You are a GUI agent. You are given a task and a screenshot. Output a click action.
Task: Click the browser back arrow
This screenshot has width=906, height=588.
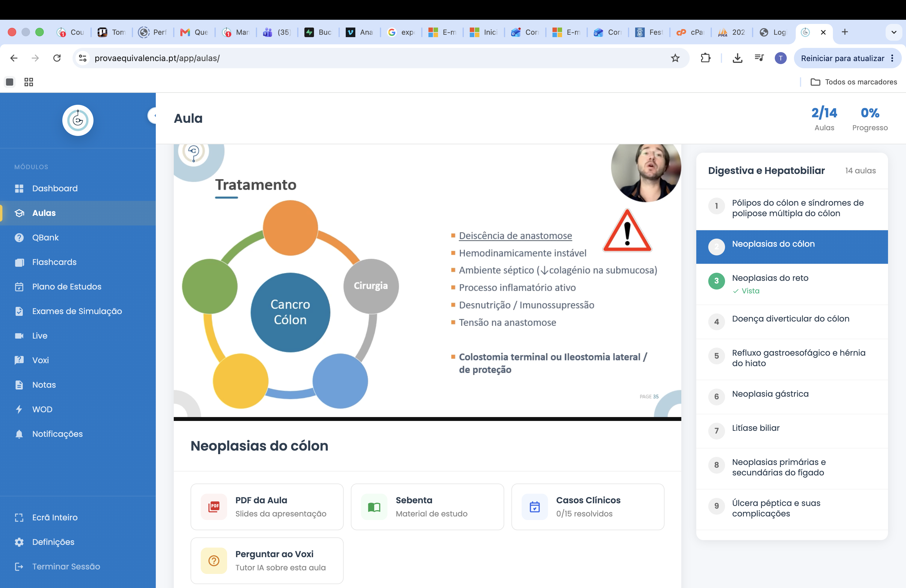[x=14, y=58]
